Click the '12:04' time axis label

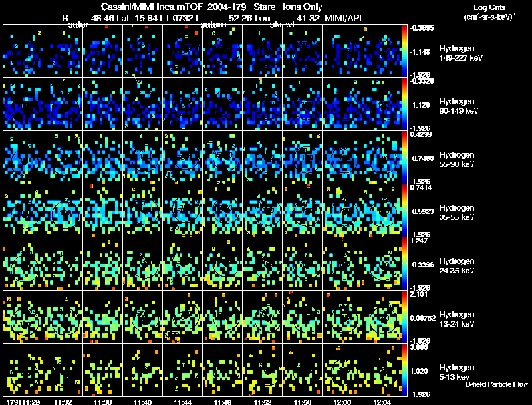coord(382,402)
